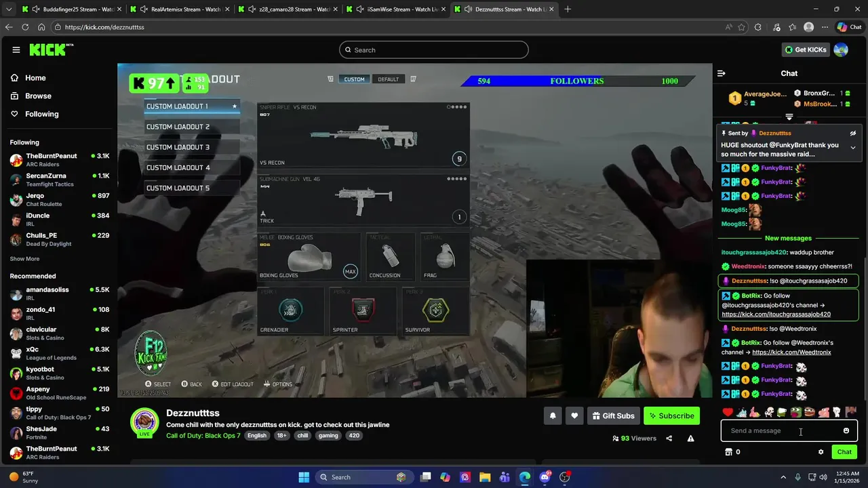The height and width of the screenshot is (488, 868).
Task: Click the browser address bar URL
Action: [x=104, y=27]
